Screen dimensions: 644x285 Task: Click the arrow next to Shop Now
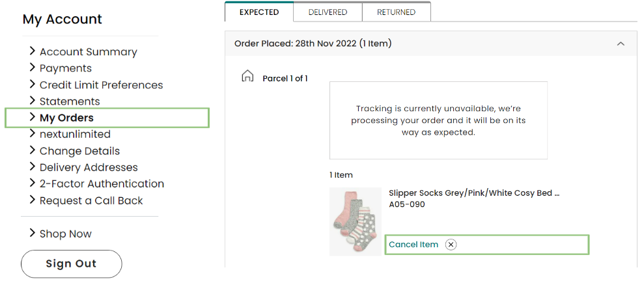point(33,233)
